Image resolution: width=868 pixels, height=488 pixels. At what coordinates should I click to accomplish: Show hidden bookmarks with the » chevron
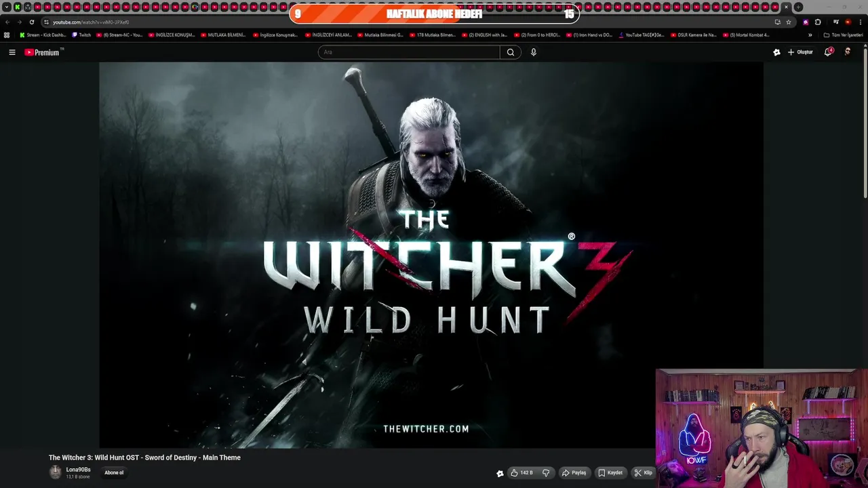tap(810, 35)
